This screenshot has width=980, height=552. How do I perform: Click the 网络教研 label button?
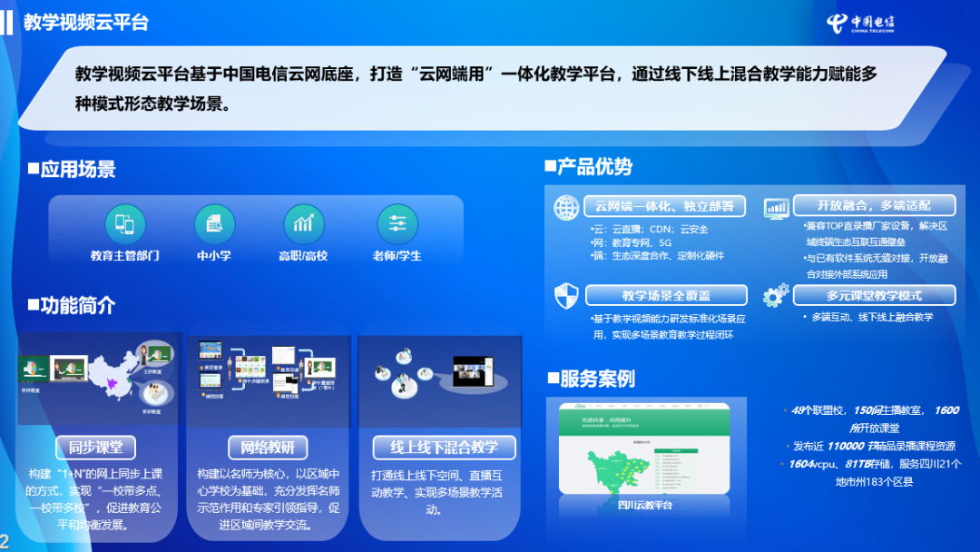click(x=268, y=448)
